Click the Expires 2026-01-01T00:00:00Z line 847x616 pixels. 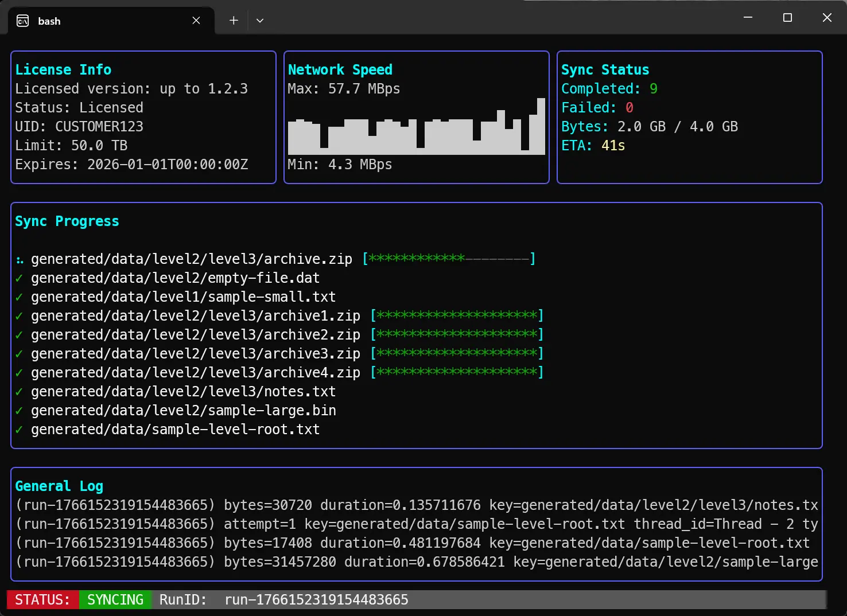131,164
